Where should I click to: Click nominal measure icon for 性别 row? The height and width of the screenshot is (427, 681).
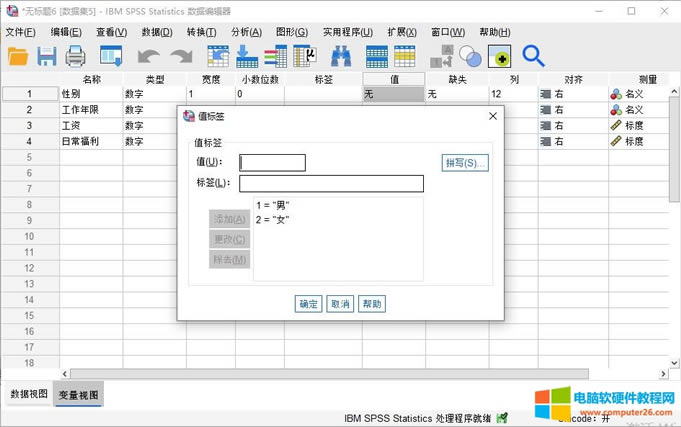[616, 94]
